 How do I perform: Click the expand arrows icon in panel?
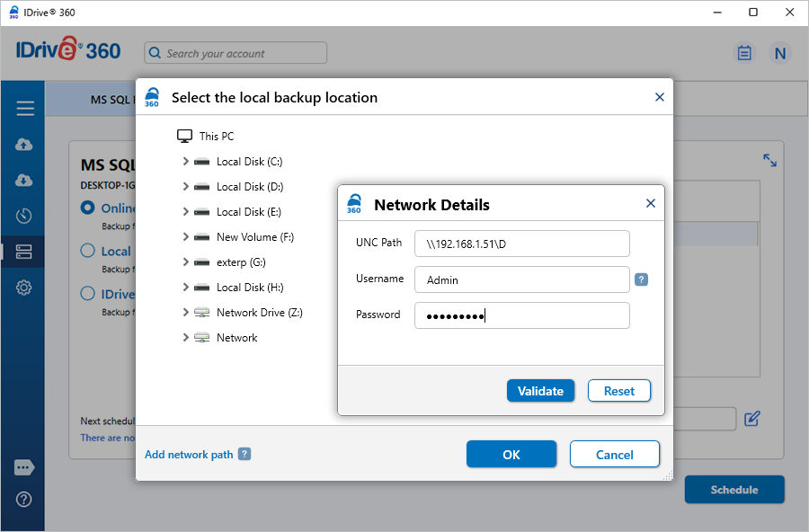coord(770,160)
